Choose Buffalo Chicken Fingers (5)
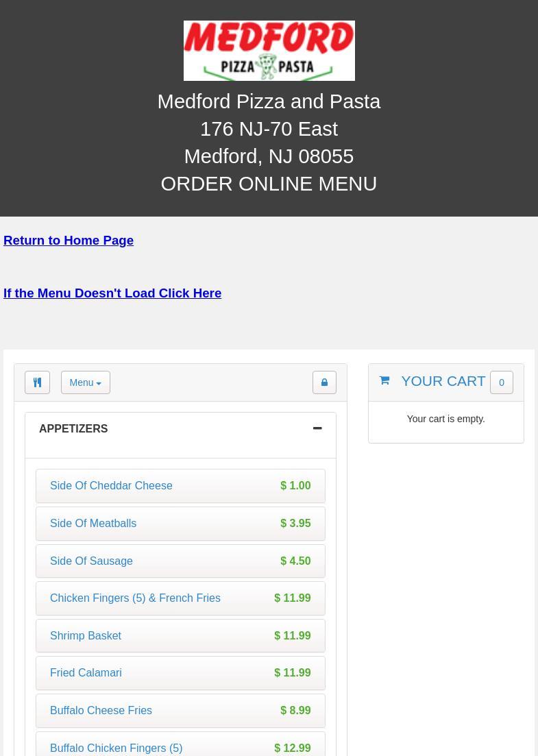Viewport: 538px width, 756px height. pos(116,748)
